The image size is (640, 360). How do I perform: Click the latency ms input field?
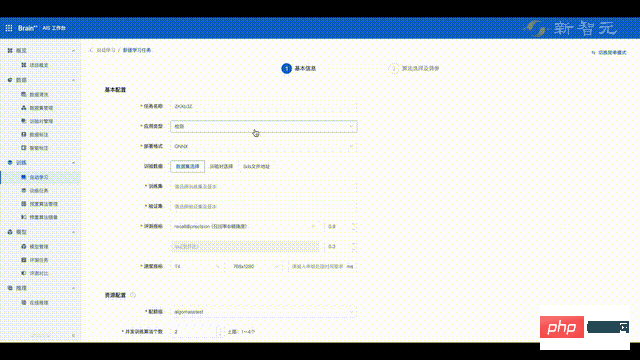322,267
